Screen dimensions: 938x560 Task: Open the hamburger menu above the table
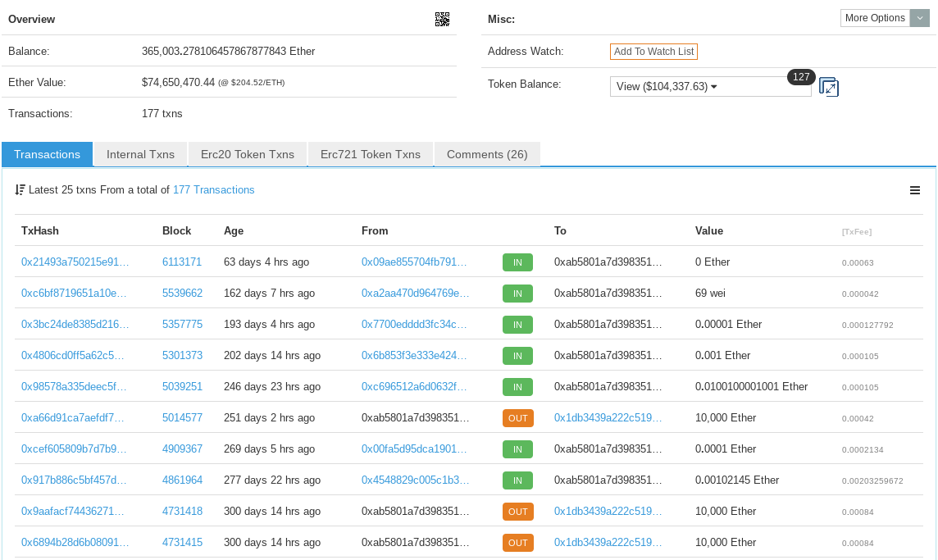click(915, 190)
